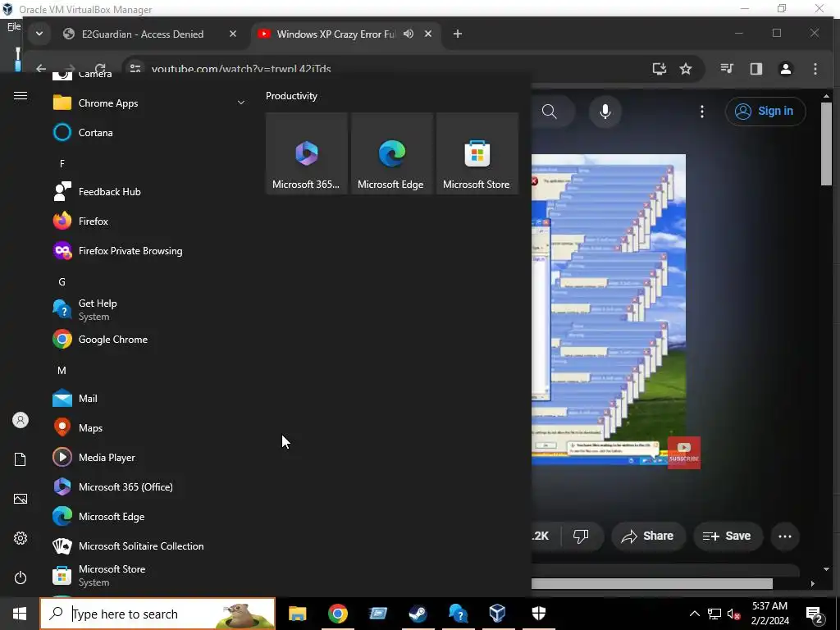Screen dimensions: 840x630
Task: Open Documents from Start sidebar
Action: click(21, 459)
